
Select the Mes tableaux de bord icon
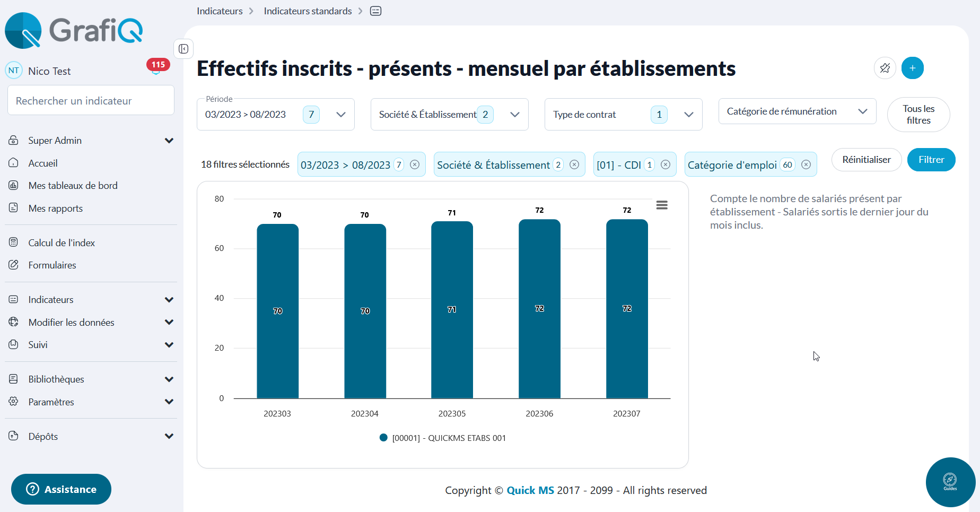14,185
